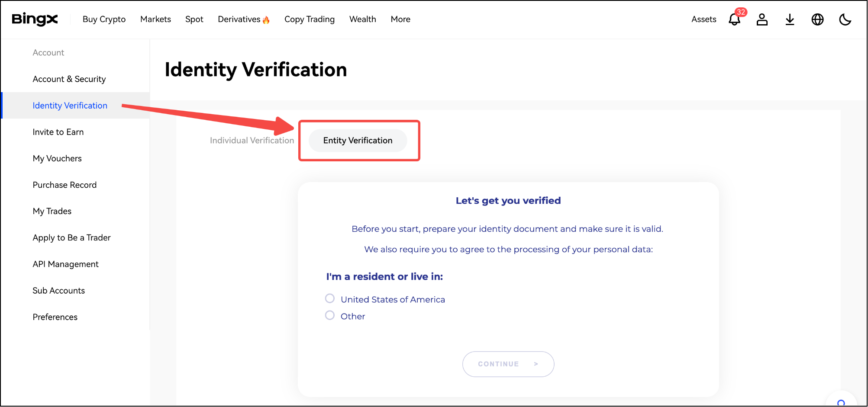Open Buy Crypto menu
The height and width of the screenshot is (407, 868).
(x=104, y=19)
